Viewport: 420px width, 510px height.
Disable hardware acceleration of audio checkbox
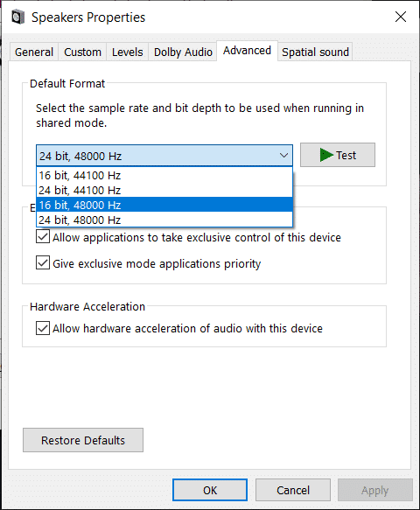(43, 328)
